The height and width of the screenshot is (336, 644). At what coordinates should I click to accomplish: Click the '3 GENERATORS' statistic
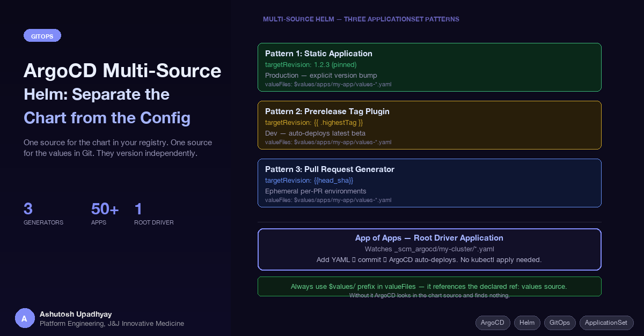tap(43, 213)
